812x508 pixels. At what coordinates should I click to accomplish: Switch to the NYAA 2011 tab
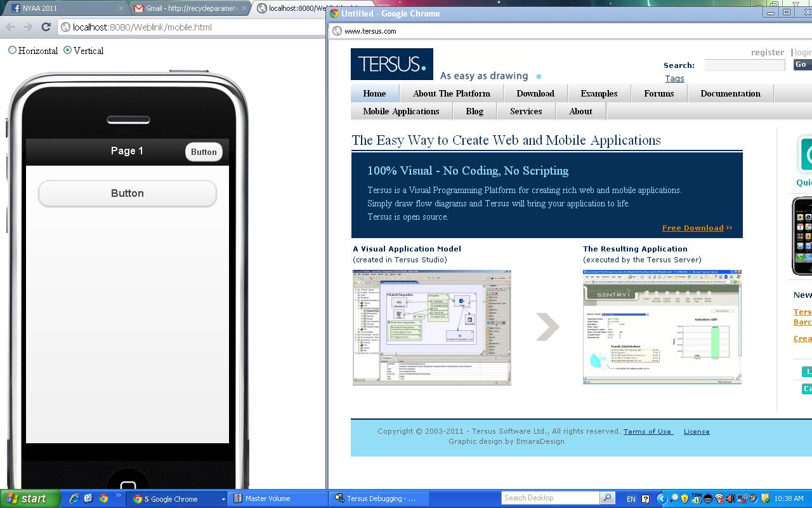[x=63, y=8]
